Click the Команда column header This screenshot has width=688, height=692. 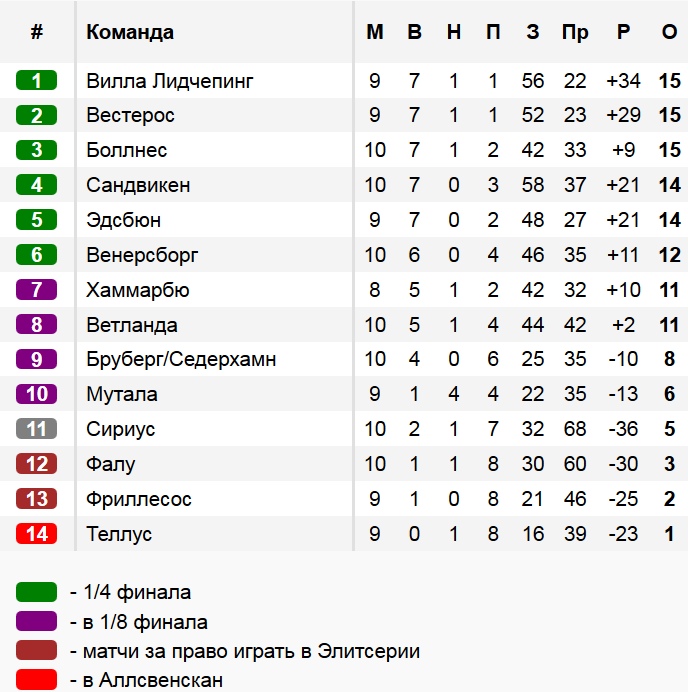130,32
